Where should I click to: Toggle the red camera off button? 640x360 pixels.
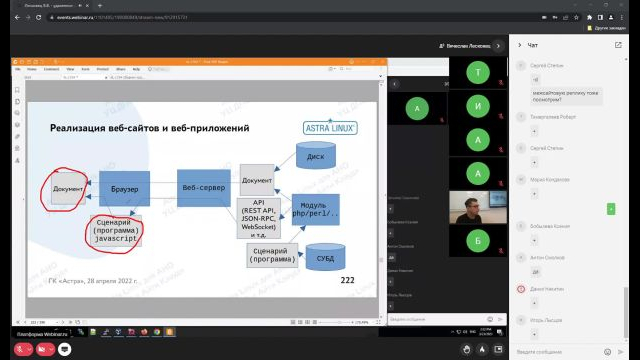pyautogui.click(x=42, y=349)
